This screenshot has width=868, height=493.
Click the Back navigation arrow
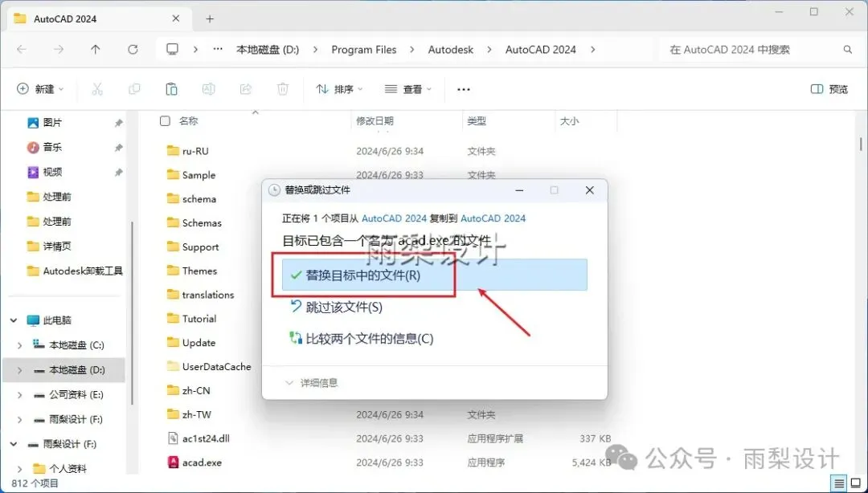click(22, 50)
